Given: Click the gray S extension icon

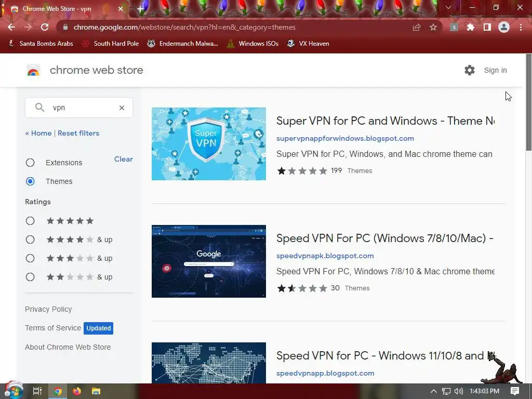Looking at the screenshot, I should 454,27.
